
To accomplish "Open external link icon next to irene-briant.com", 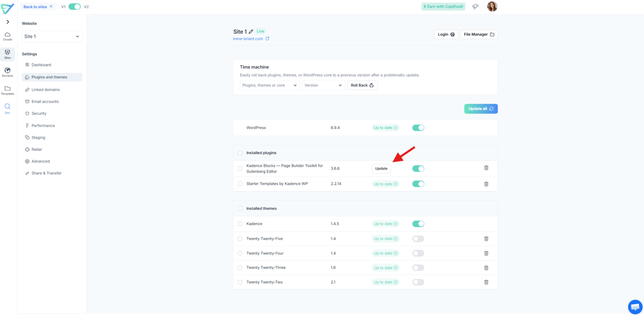I will pos(267,39).
